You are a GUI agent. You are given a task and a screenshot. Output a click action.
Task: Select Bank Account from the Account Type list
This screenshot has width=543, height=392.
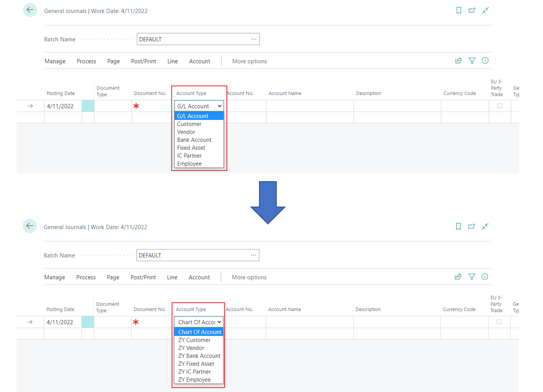pyautogui.click(x=199, y=140)
